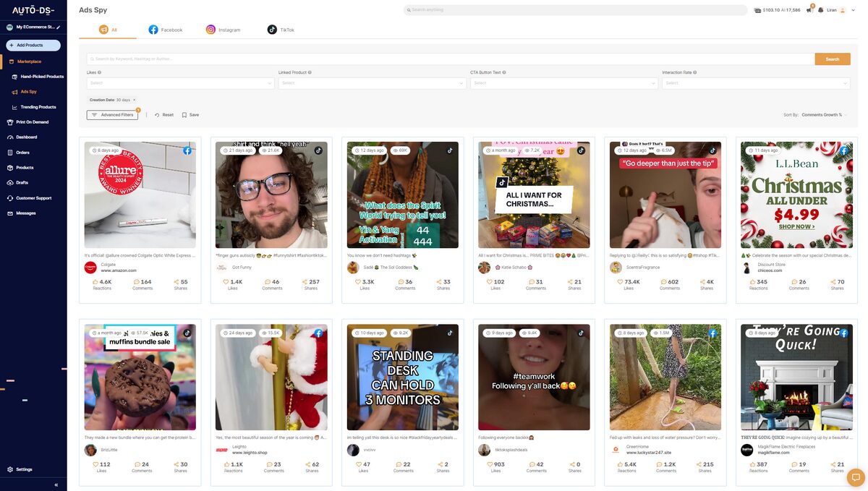Remove the Creation Date 30 days filter

coord(134,100)
